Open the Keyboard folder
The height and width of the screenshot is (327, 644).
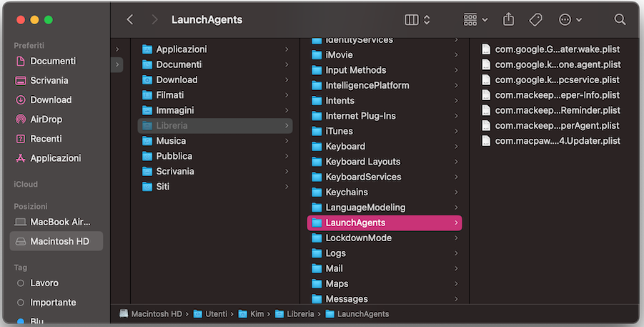coord(385,146)
